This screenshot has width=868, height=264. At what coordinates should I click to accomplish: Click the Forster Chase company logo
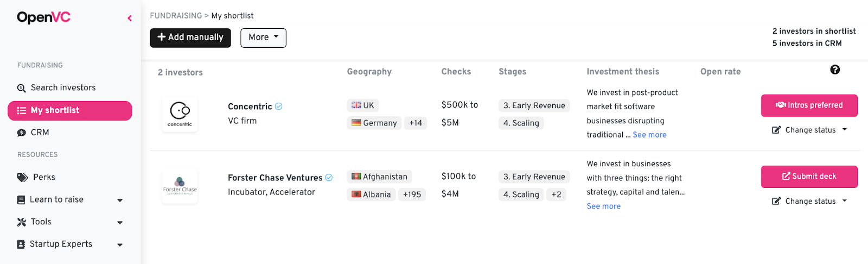pyautogui.click(x=180, y=185)
